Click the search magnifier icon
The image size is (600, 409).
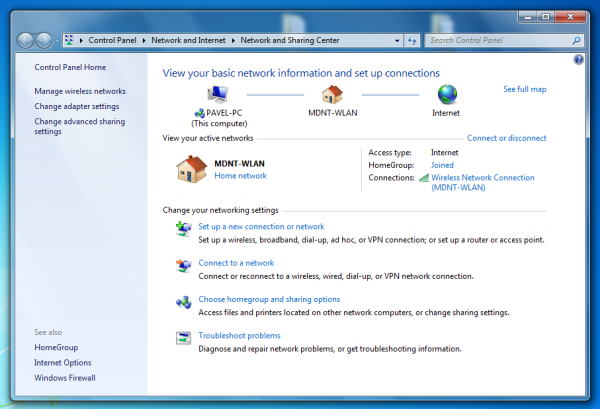[x=576, y=40]
